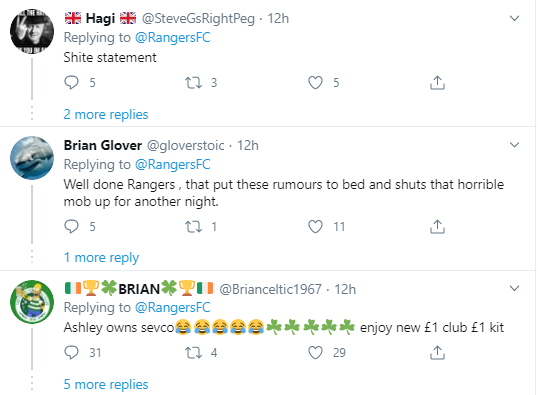Open the options chevron on BRIAN's tweet
The width and height of the screenshot is (538, 395).
514,288
